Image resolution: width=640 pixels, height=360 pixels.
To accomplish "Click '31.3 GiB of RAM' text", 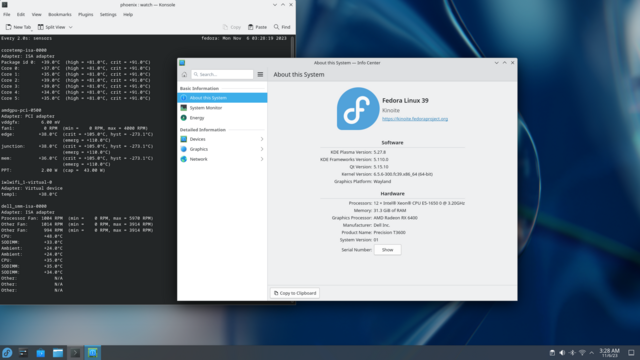I will [390, 210].
